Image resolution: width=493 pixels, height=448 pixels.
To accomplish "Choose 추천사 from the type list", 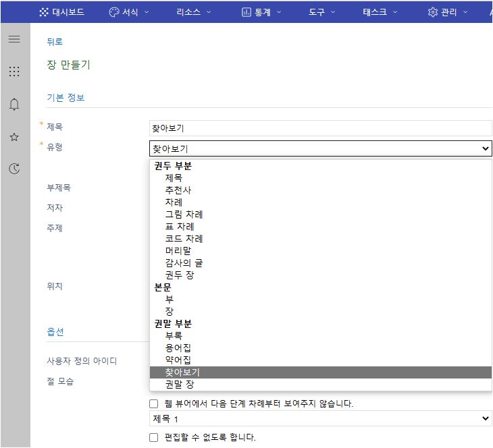I will [x=321, y=190].
